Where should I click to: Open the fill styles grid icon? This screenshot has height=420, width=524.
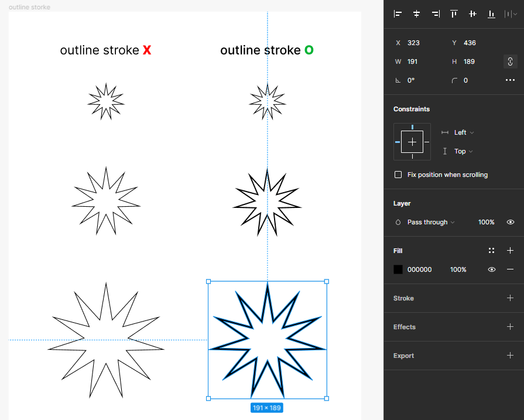491,251
